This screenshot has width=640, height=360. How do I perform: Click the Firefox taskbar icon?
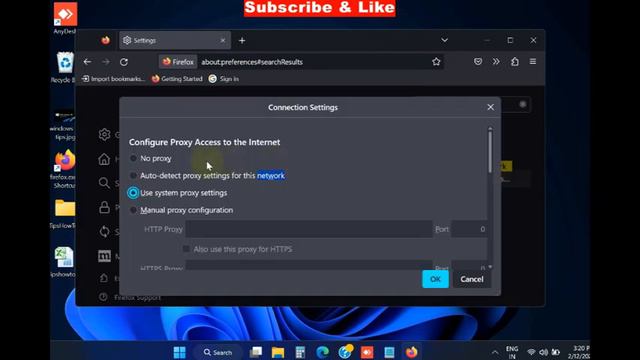[x=411, y=352]
